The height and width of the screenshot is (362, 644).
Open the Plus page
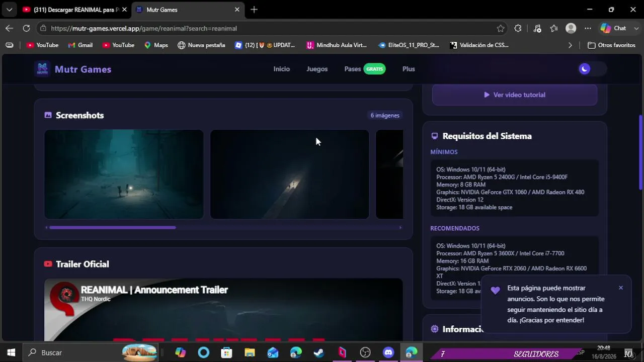[409, 69]
